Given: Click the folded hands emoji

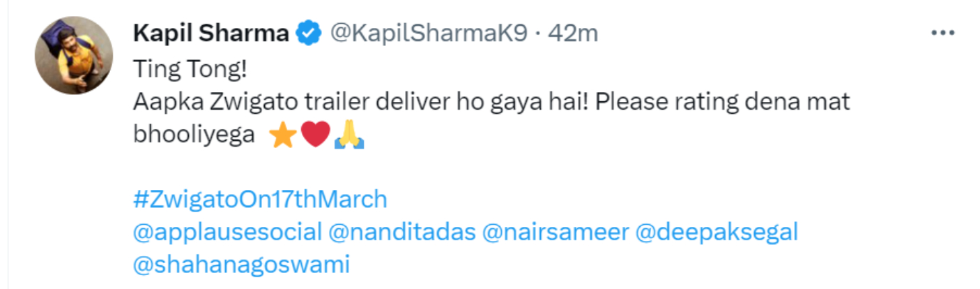Looking at the screenshot, I should [349, 136].
